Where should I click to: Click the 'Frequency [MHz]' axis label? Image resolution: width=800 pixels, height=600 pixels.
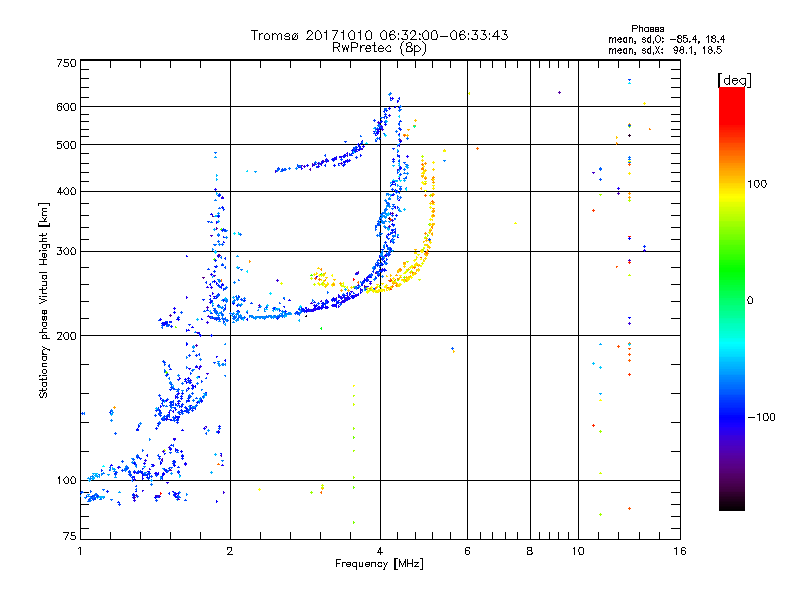click(379, 564)
